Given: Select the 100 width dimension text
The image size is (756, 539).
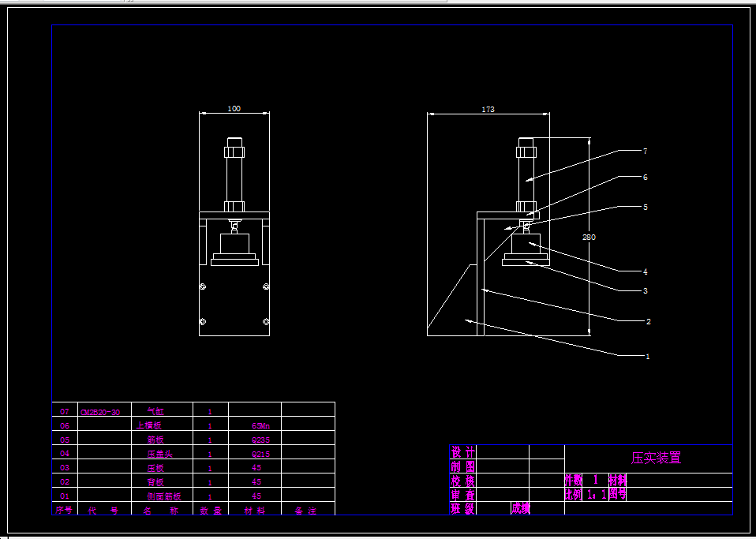Looking at the screenshot, I should point(234,108).
